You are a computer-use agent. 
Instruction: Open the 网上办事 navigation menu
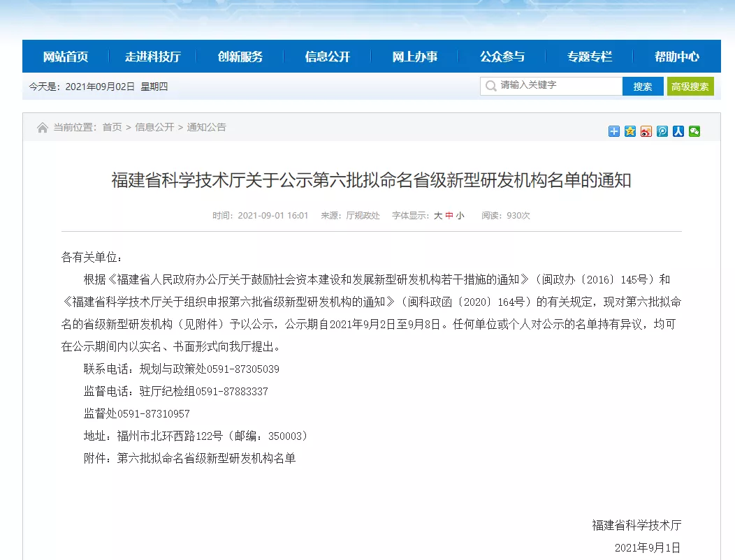pyautogui.click(x=414, y=57)
